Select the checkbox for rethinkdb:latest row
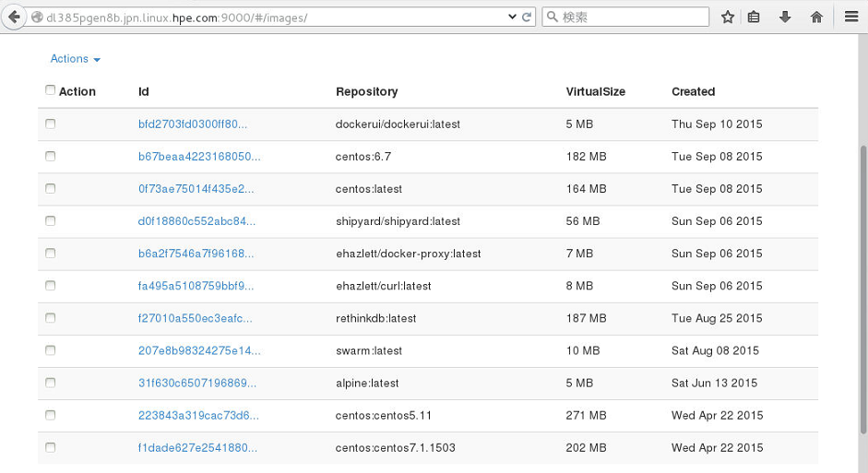The height and width of the screenshot is (473, 868). 51,318
